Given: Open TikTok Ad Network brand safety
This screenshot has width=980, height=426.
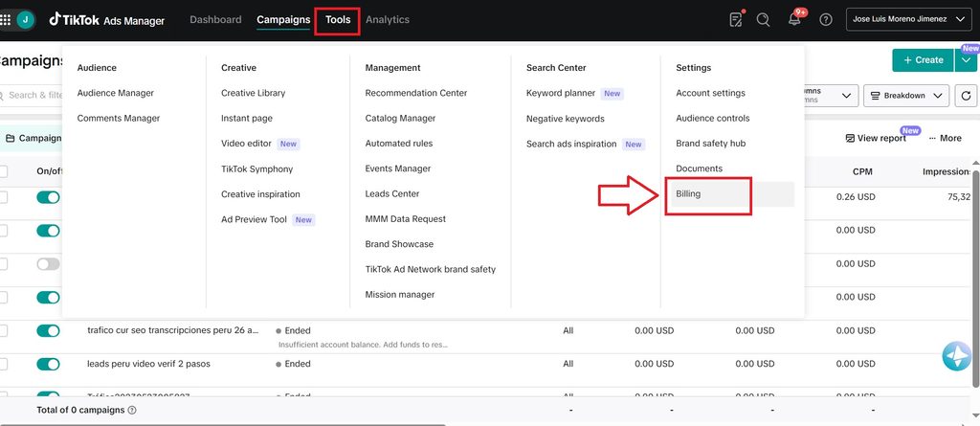Looking at the screenshot, I should pyautogui.click(x=431, y=269).
